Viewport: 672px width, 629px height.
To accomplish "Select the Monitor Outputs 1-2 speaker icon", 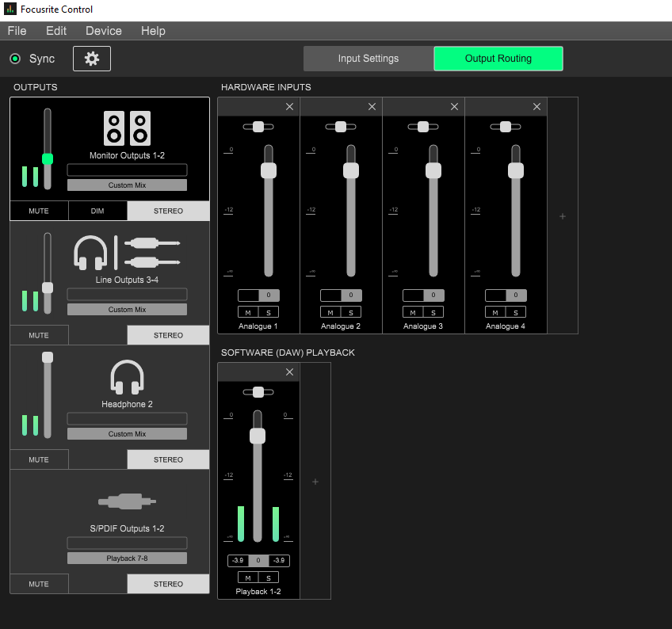I will coord(127,128).
